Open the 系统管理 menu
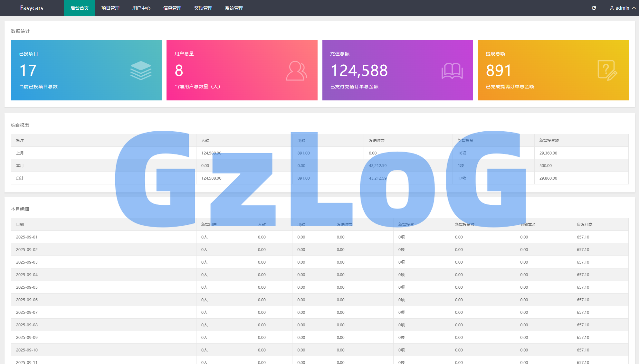639x364 pixels. [234, 8]
